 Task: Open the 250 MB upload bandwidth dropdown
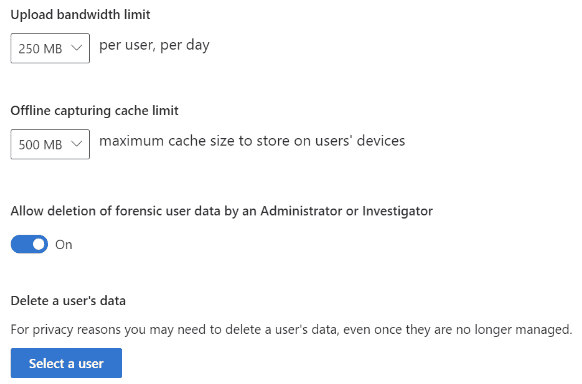click(50, 48)
